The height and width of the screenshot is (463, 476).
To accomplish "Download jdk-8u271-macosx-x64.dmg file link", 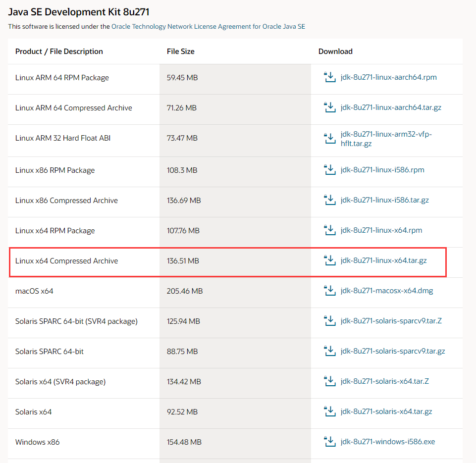I will (387, 291).
